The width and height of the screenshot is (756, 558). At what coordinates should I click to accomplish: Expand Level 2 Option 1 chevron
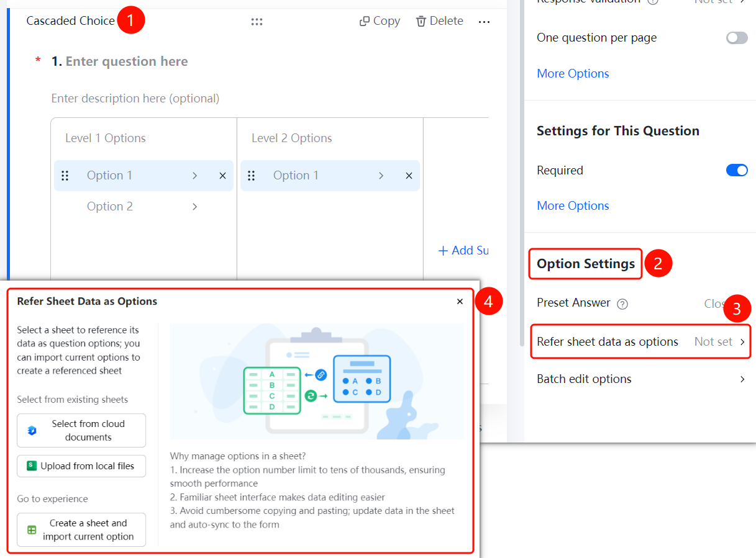point(381,176)
